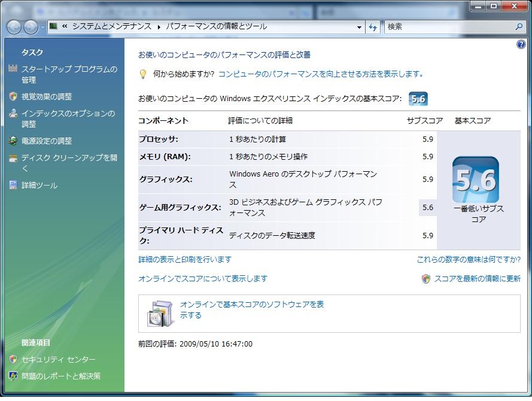Click the advanced tools icon in sidebar
532x401 pixels.
pyautogui.click(x=13, y=185)
